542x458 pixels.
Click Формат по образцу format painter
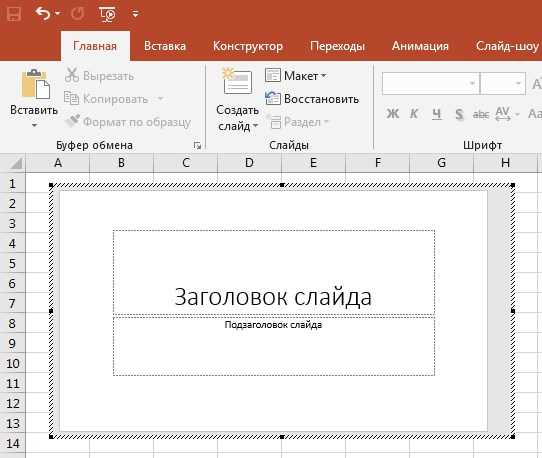(x=128, y=122)
